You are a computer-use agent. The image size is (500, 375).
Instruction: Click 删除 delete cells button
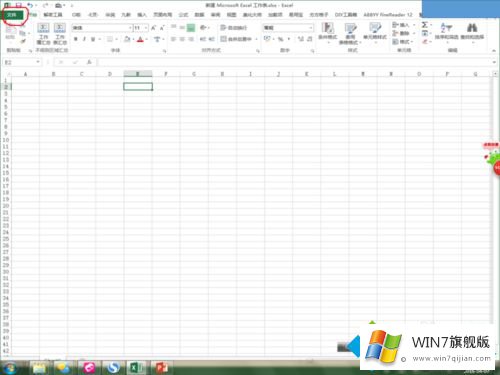[x=401, y=33]
